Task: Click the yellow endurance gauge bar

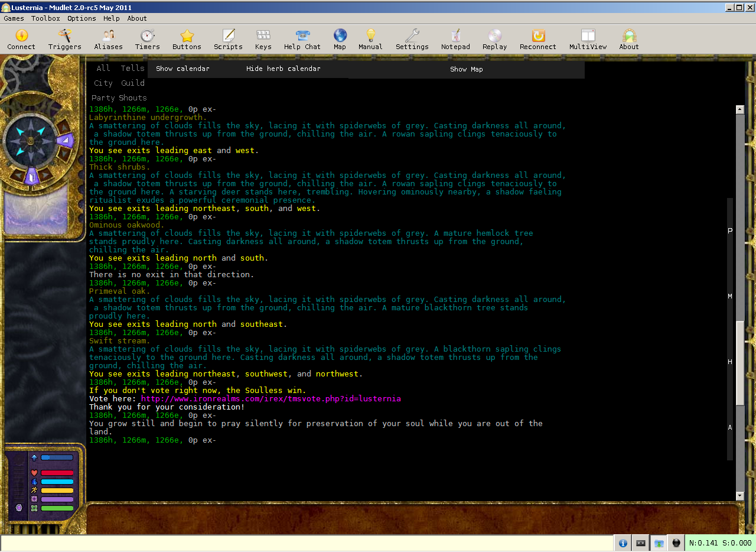Action: tap(57, 491)
